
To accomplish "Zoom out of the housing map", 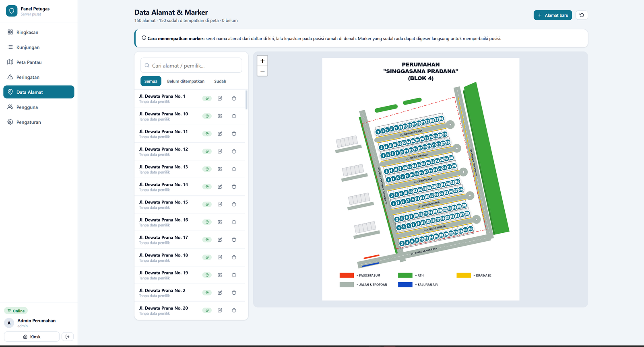I will coord(262,71).
